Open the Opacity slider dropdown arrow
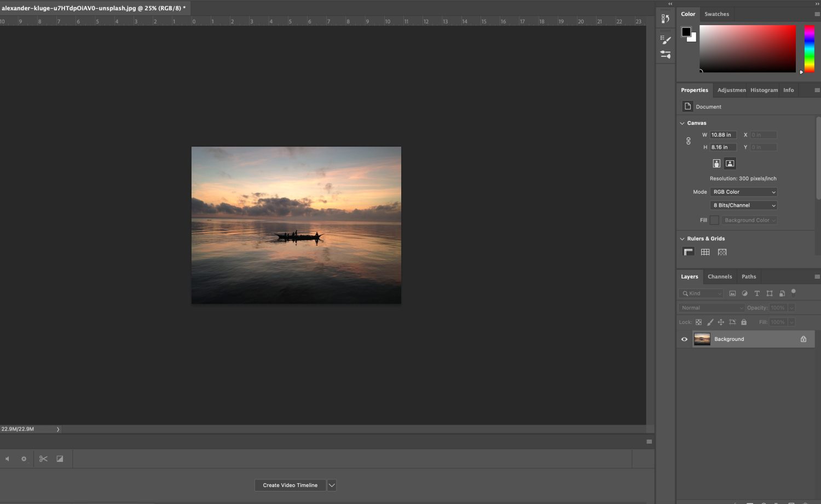The height and width of the screenshot is (504, 821). click(x=791, y=308)
